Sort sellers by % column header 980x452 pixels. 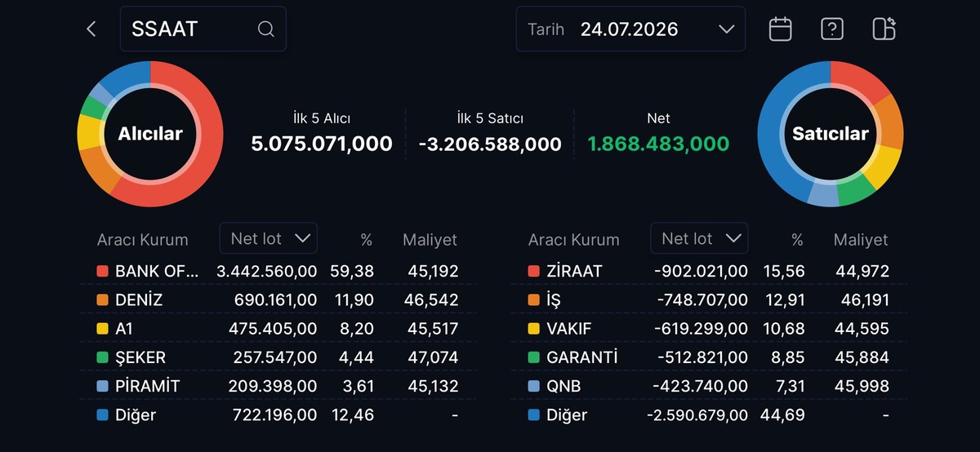pyautogui.click(x=797, y=240)
